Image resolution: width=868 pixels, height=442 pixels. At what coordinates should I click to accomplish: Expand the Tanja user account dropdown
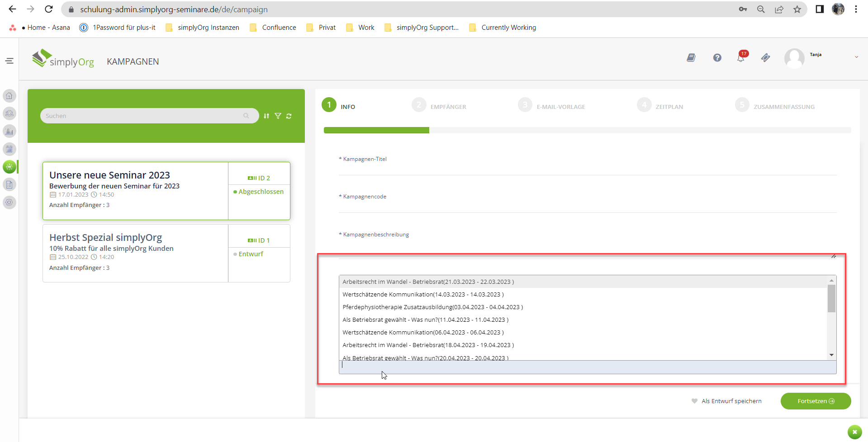(856, 57)
